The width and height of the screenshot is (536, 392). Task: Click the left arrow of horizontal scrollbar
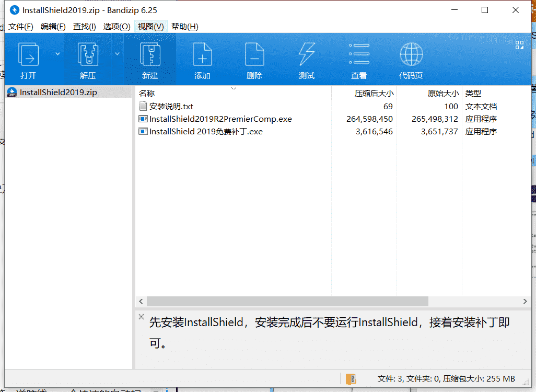141,302
